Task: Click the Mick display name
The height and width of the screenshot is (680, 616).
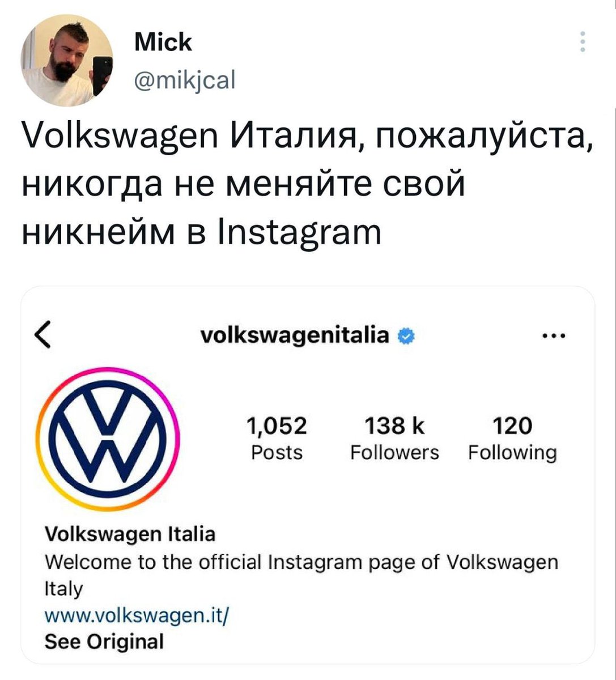Action: [163, 42]
